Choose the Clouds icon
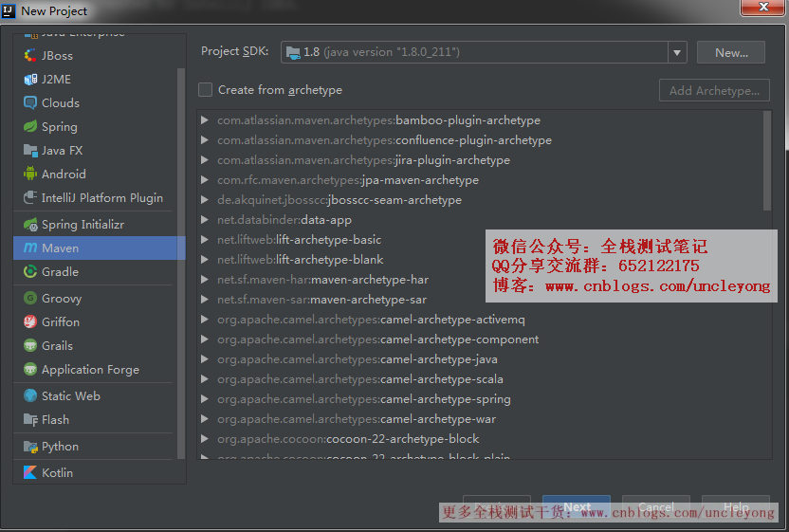The width and height of the screenshot is (789, 532). click(30, 102)
